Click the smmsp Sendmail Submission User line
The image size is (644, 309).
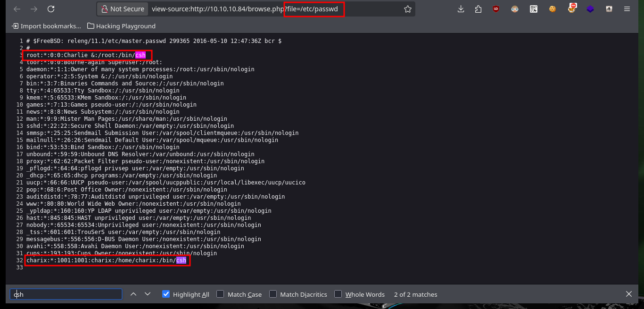(163, 133)
